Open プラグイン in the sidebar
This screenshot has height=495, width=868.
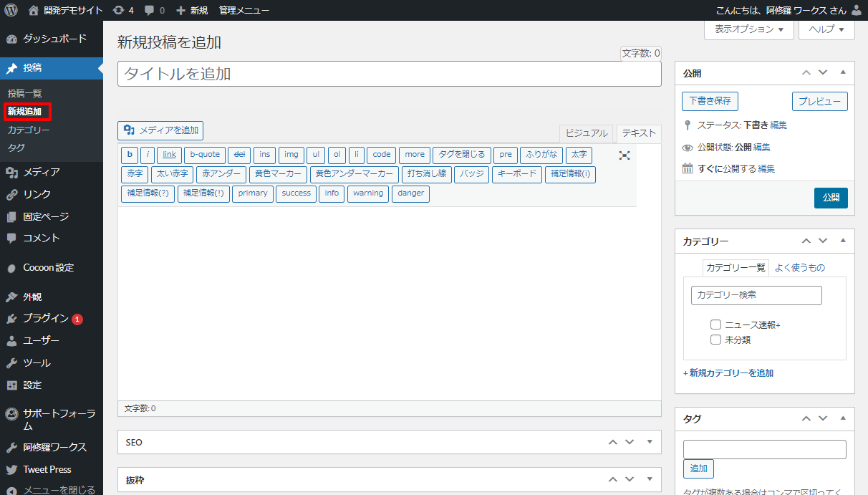click(52, 319)
